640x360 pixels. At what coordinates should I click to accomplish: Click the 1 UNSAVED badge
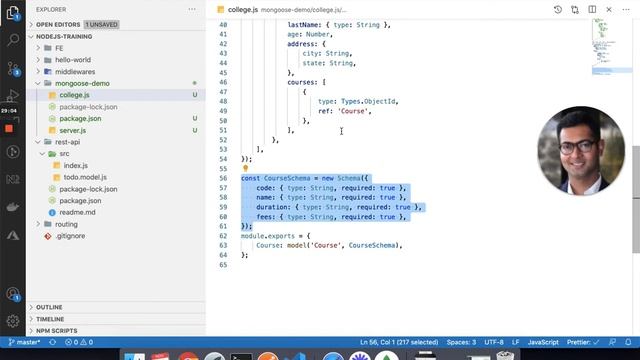pyautogui.click(x=101, y=24)
